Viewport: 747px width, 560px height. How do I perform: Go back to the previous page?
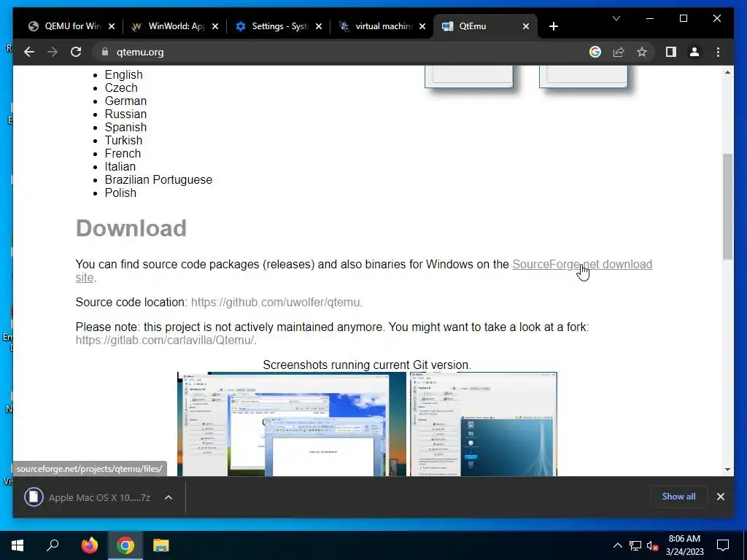(29, 52)
